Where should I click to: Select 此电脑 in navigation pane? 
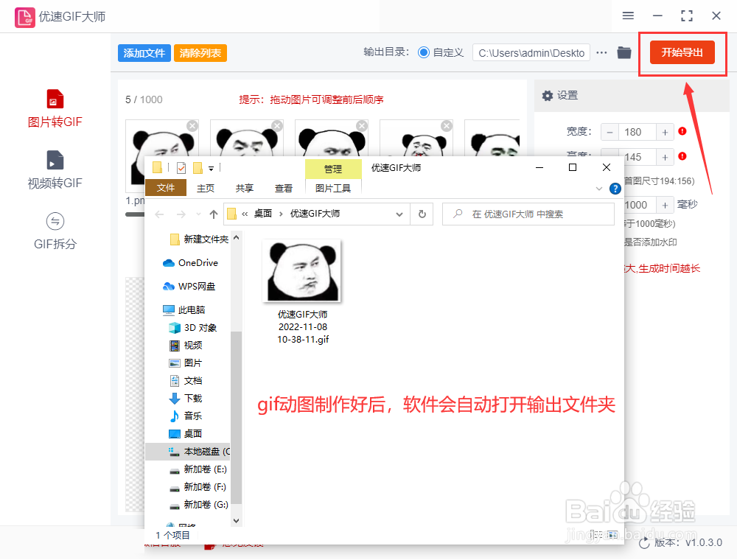(184, 310)
